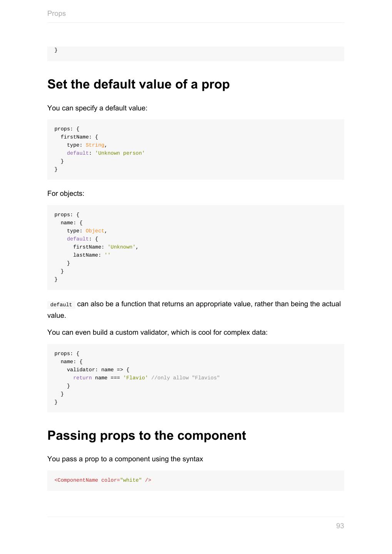Click the orange "Object" type keyword
The image size is (392, 554).
pyautogui.click(x=95, y=231)
